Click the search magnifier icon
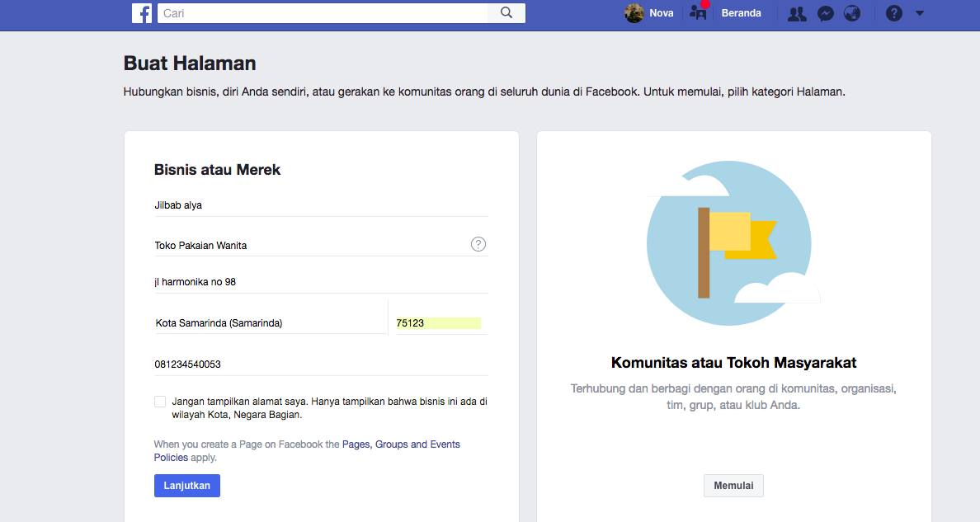The width and height of the screenshot is (980, 522). (506, 12)
